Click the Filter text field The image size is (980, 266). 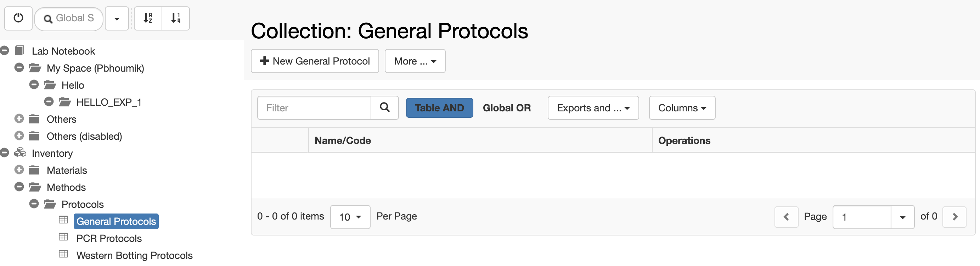tap(314, 108)
